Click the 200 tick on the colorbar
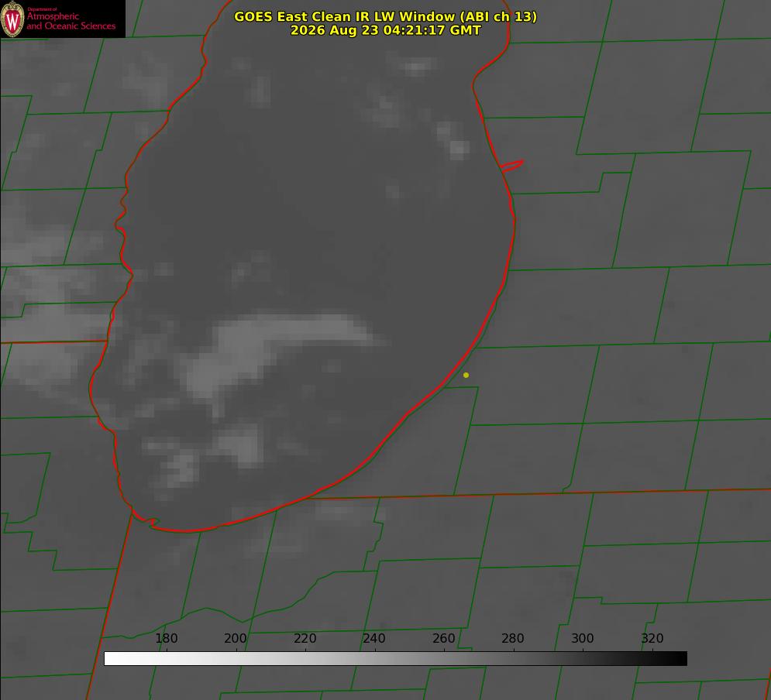The width and height of the screenshot is (771, 700). 236,638
